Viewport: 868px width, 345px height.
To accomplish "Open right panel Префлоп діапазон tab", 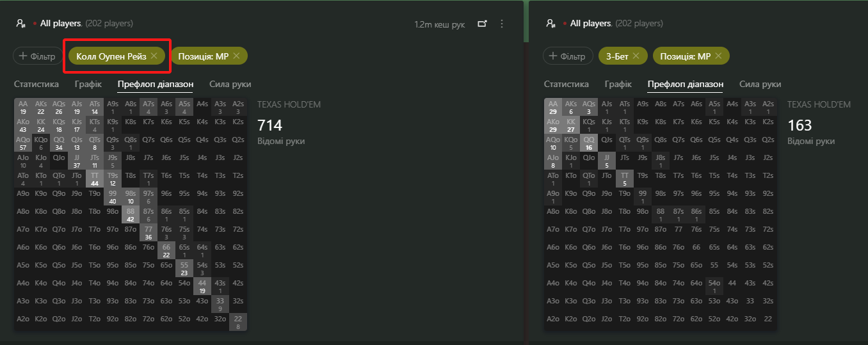I will (686, 84).
